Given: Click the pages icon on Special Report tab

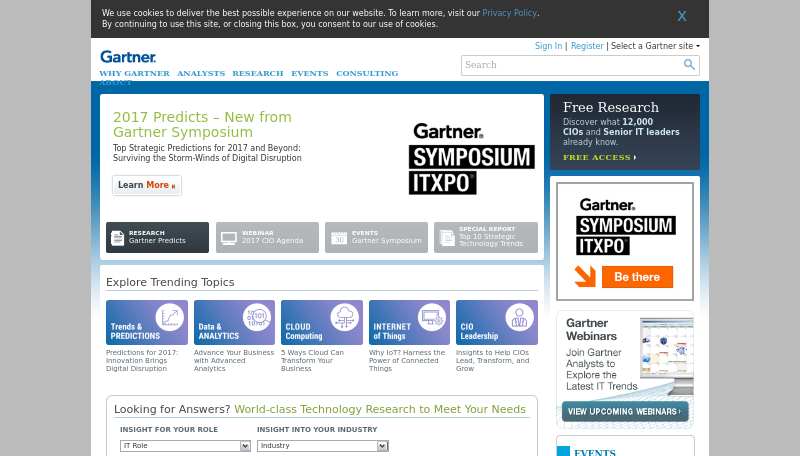Looking at the screenshot, I should 447,238.
